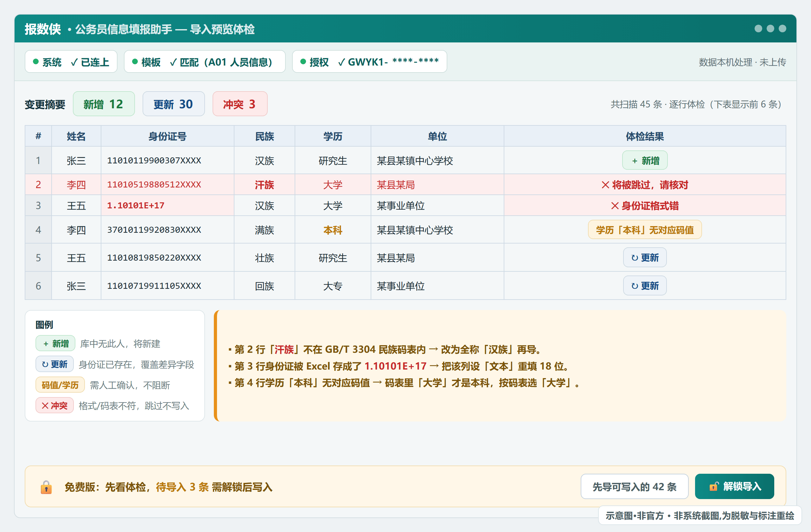Viewport: 811px width, 532px height.
Task: Click the 姓名 column header
Action: [76, 136]
